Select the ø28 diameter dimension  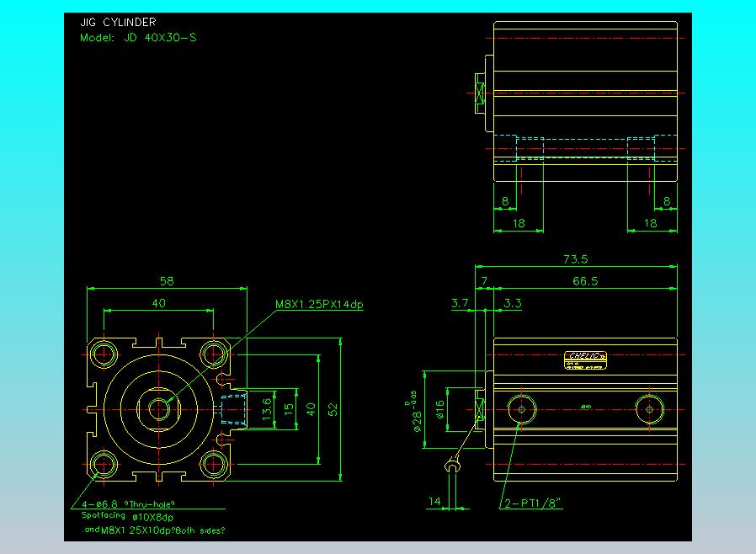point(415,410)
